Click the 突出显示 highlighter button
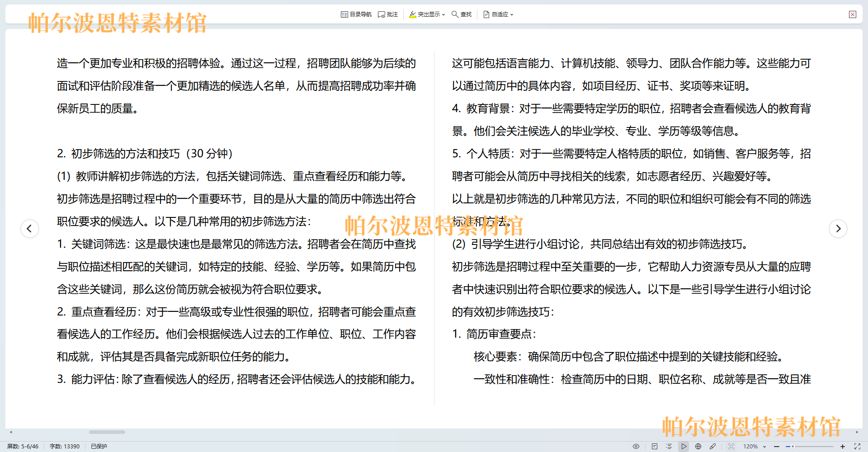 pyautogui.click(x=425, y=14)
